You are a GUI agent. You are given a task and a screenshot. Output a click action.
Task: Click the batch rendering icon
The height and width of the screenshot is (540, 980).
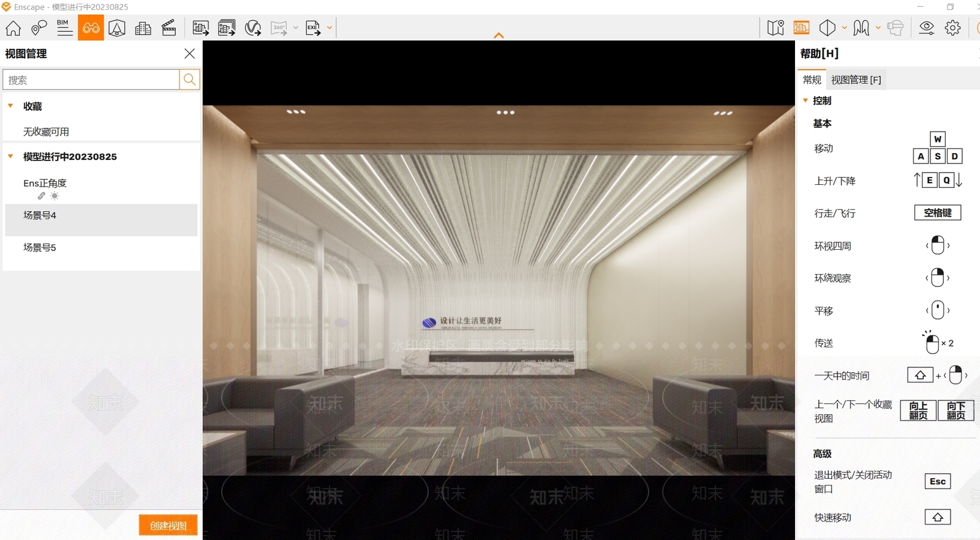227,28
